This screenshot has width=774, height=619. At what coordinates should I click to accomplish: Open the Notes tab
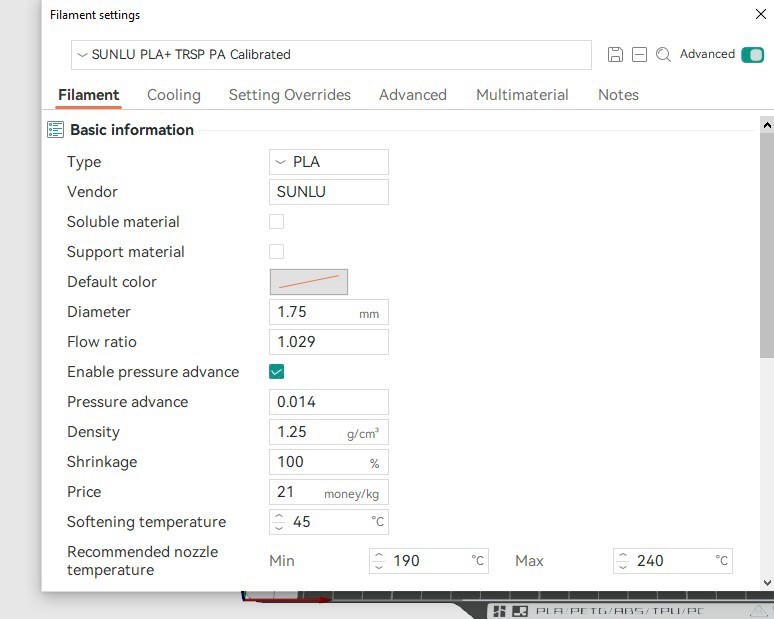[618, 95]
